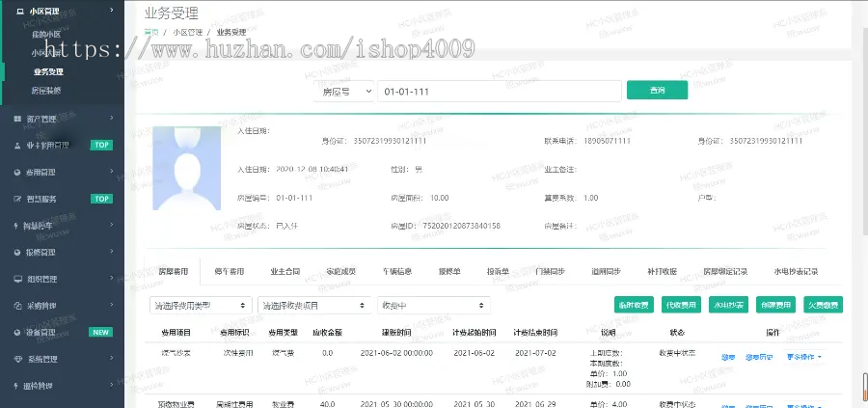
Task: Open 房屋装修 in the sidebar
Action: 46,91
